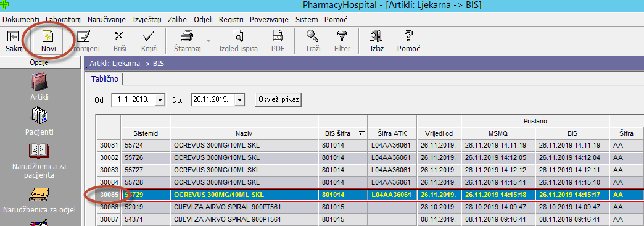Click the Briši delete icon
This screenshot has height=226, width=644.
118,36
